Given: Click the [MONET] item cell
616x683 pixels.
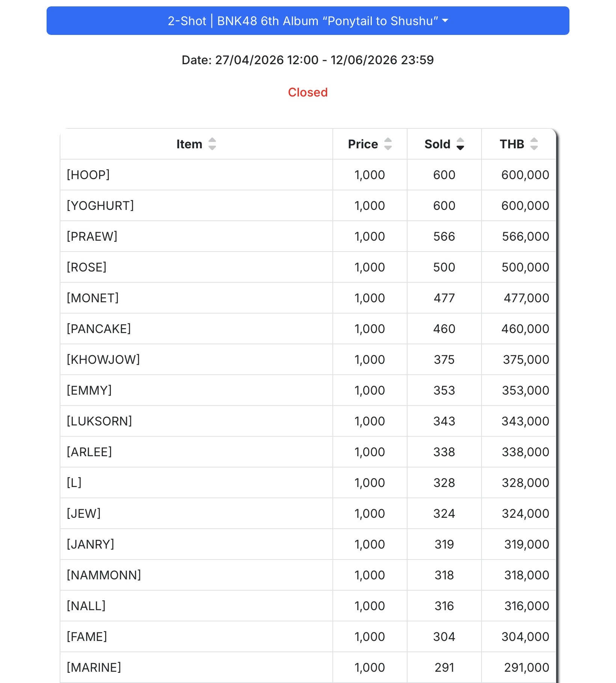Looking at the screenshot, I should point(196,298).
